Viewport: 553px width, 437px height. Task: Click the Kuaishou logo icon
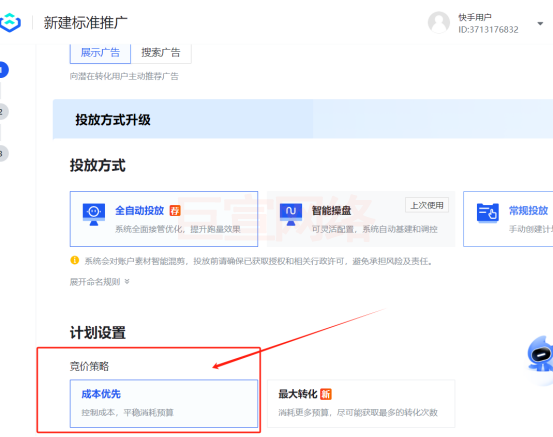point(10,23)
